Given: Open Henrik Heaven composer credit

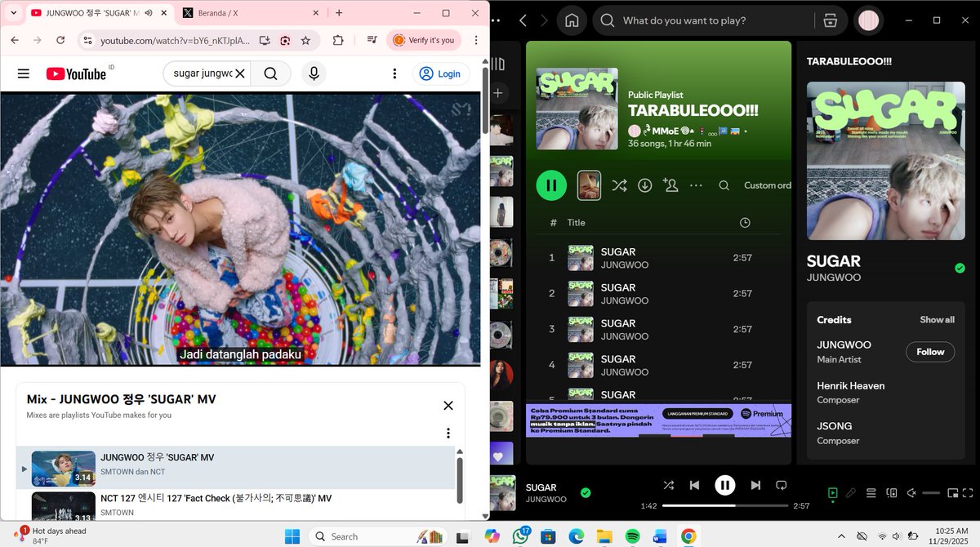Looking at the screenshot, I should coord(850,385).
